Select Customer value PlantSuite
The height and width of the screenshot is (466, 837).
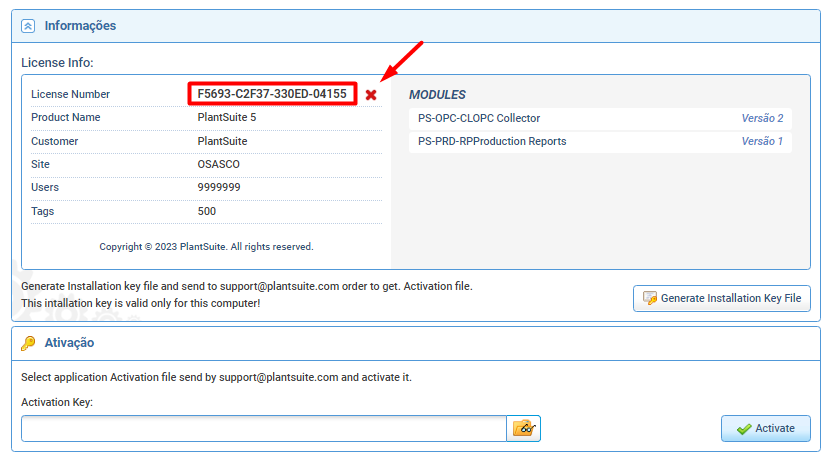point(222,141)
